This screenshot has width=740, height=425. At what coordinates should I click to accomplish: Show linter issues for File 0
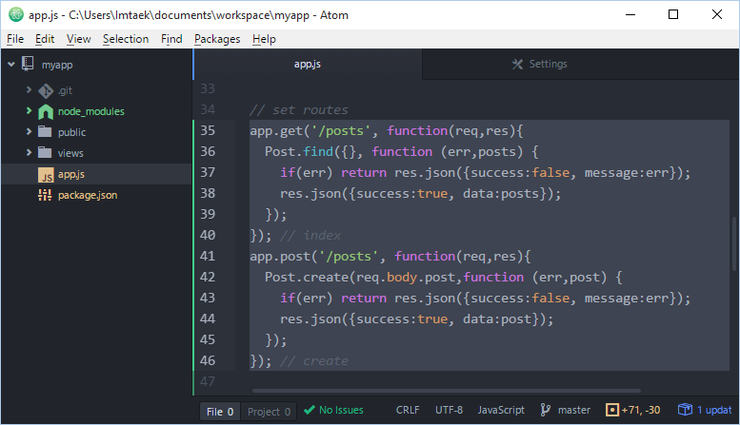(220, 412)
